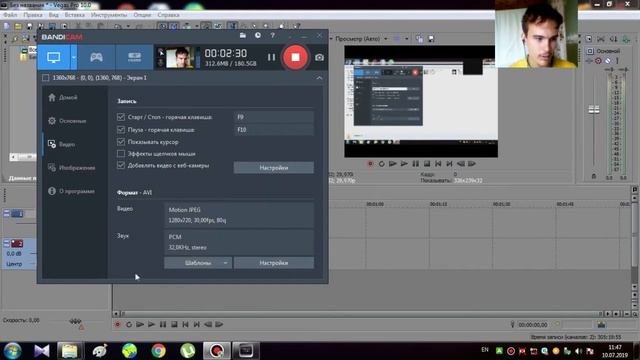The width and height of the screenshot is (640, 360).
Task: Open the Вставка menu in Vegas Pro
Action: coord(75,15)
